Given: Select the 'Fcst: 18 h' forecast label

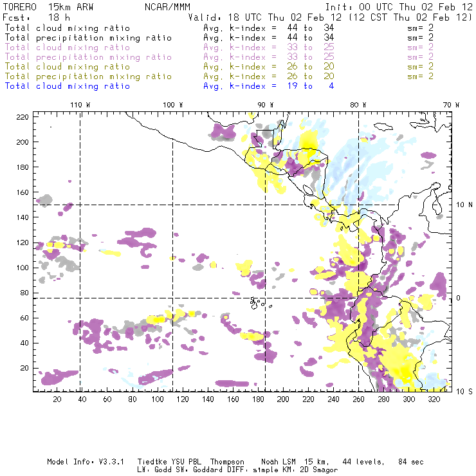Looking at the screenshot, I should (37, 17).
